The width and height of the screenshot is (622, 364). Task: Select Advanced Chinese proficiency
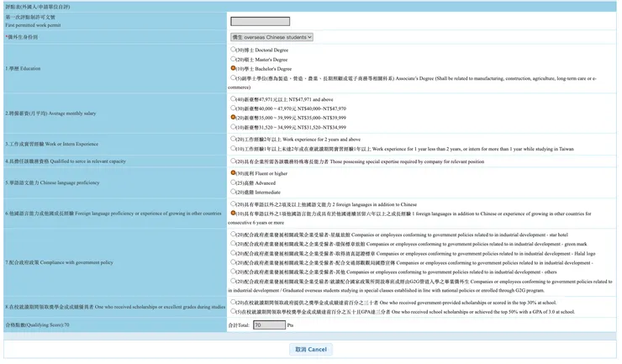tap(233, 182)
